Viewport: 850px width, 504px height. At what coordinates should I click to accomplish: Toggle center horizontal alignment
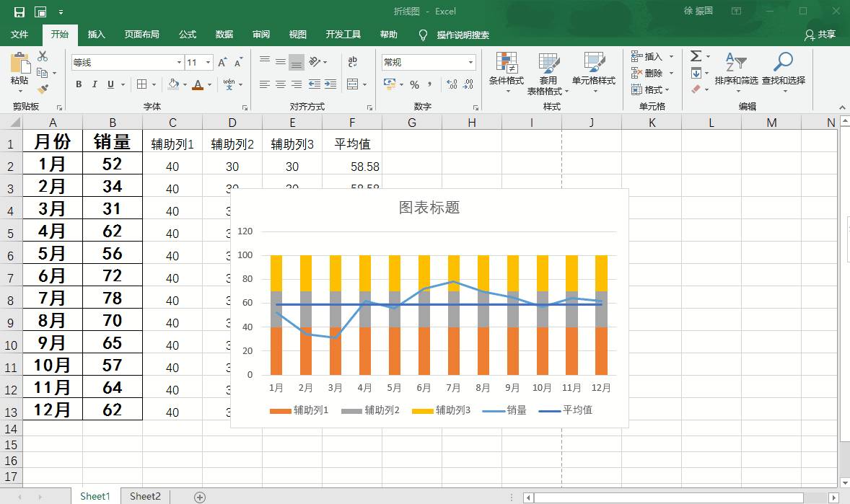click(280, 84)
